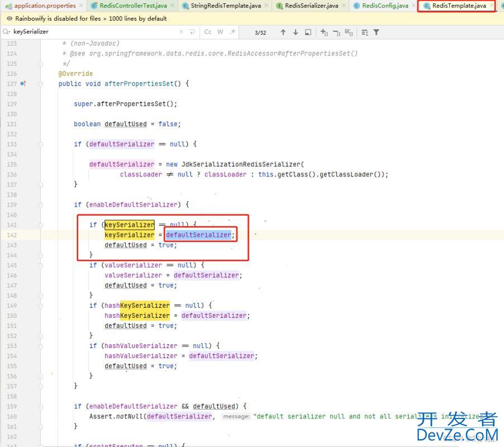504x447 pixels.
Task: Close the RedisTemplate.java tab
Action: point(492,6)
